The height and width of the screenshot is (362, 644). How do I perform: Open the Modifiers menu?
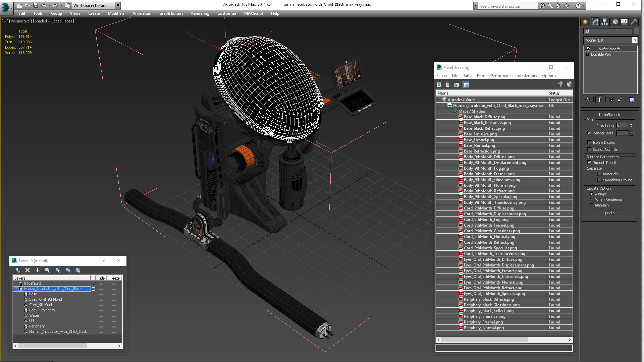click(x=116, y=13)
